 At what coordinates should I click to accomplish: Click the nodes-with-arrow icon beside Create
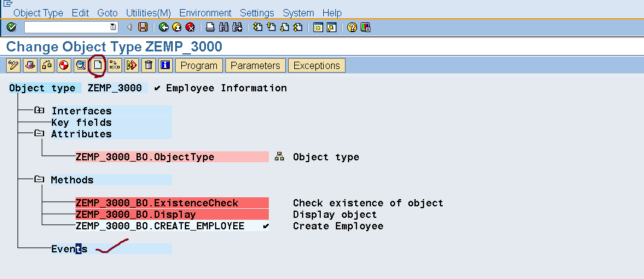pos(115,65)
